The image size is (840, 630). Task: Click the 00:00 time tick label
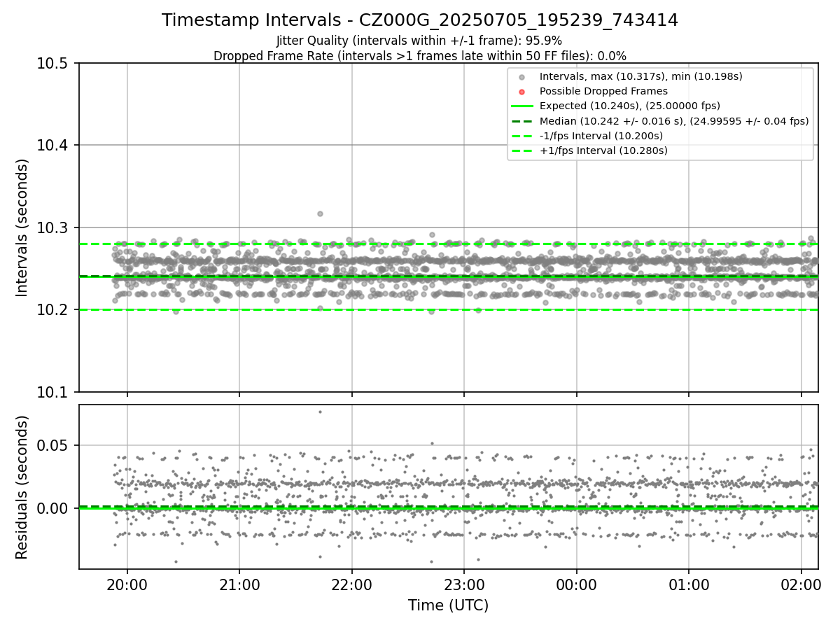576,584
